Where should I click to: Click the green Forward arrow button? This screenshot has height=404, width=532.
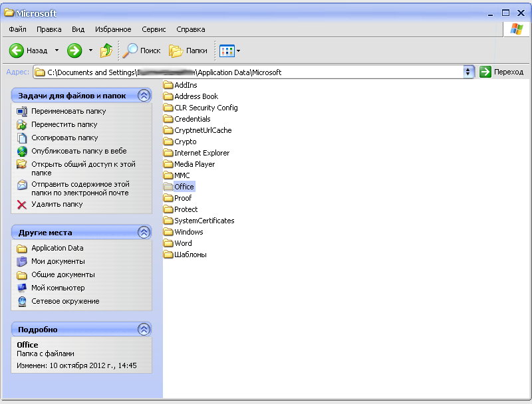(74, 50)
